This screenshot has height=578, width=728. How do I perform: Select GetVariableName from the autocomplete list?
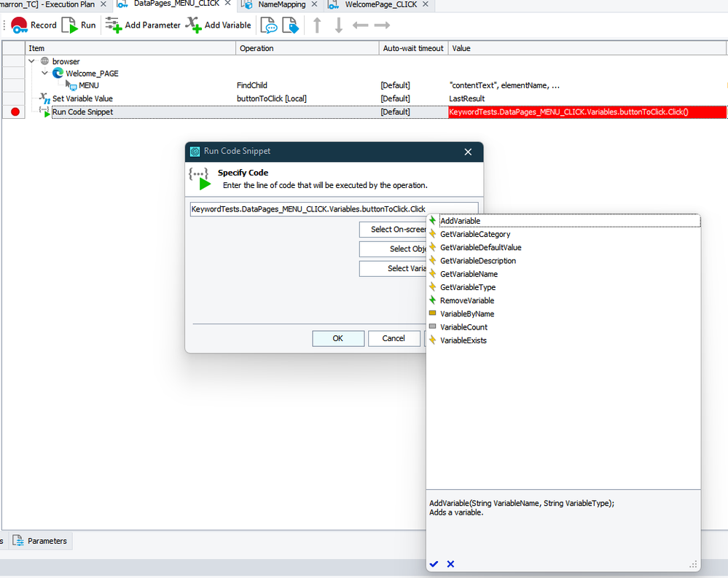pyautogui.click(x=469, y=274)
